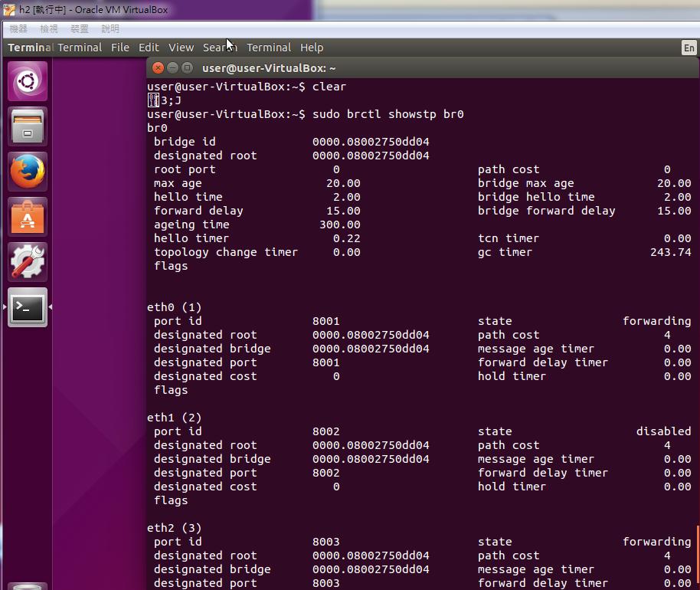700x590 pixels.
Task: Open the Trash at launcher bottom
Action: [28, 586]
